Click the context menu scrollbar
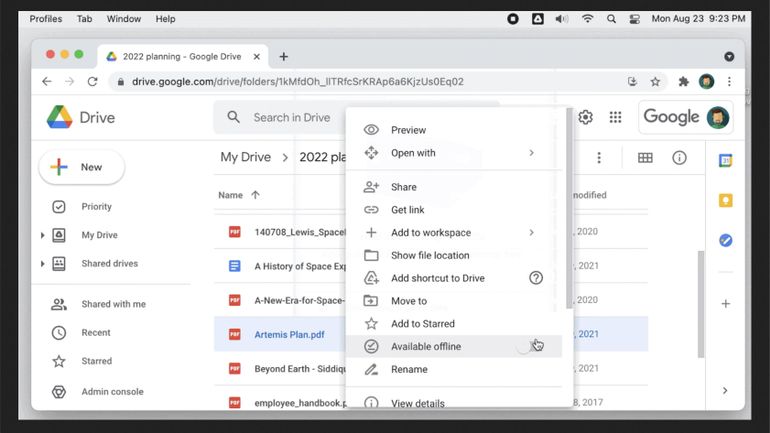Viewport: 770px width, 433px height. click(x=569, y=200)
